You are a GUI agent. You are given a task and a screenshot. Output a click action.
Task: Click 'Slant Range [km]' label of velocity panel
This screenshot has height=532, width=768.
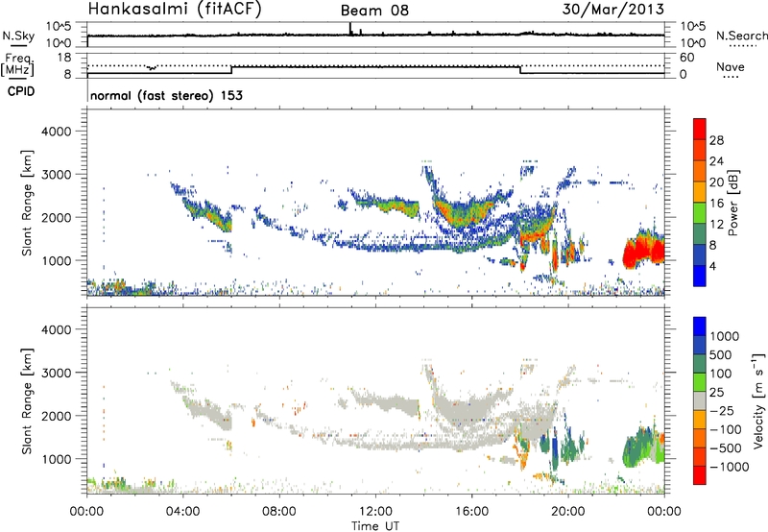(x=27, y=401)
